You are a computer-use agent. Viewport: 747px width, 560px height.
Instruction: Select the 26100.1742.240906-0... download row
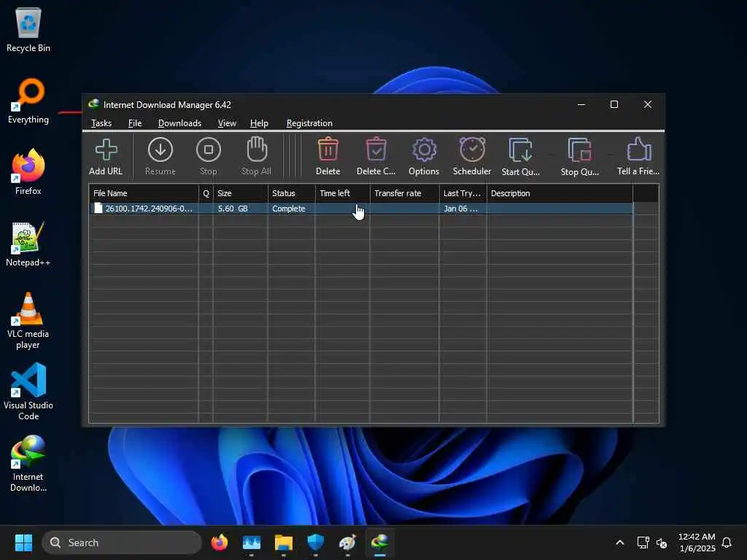pos(361,208)
